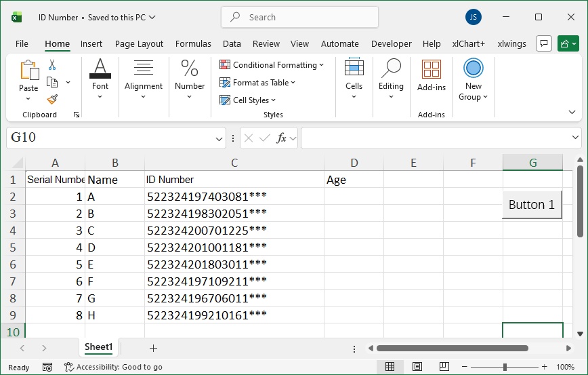Click the horizontal scrollbar thumb
Screen dimensions: 588x375
pyautogui.click(x=453, y=349)
